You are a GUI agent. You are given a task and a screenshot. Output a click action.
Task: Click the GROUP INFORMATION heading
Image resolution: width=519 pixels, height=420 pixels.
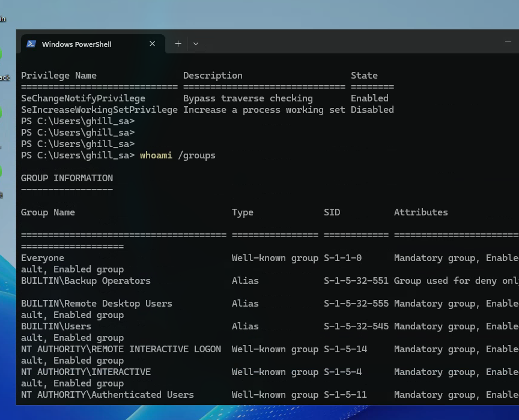tap(67, 178)
